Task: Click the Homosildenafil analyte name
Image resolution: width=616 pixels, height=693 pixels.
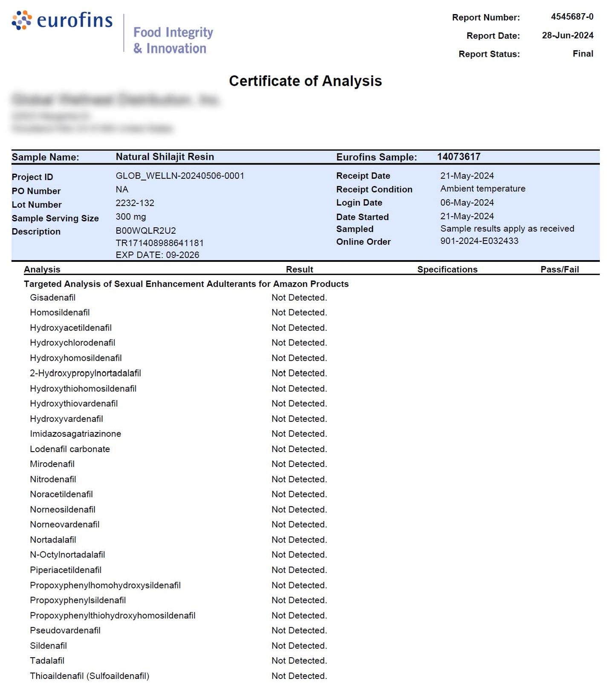Action: pyautogui.click(x=60, y=313)
